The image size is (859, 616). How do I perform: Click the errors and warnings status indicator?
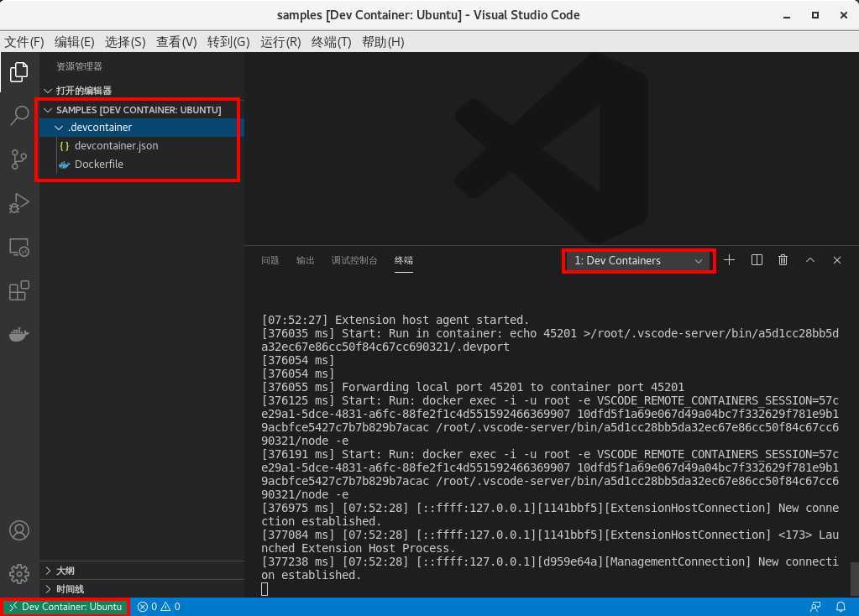[x=159, y=607]
